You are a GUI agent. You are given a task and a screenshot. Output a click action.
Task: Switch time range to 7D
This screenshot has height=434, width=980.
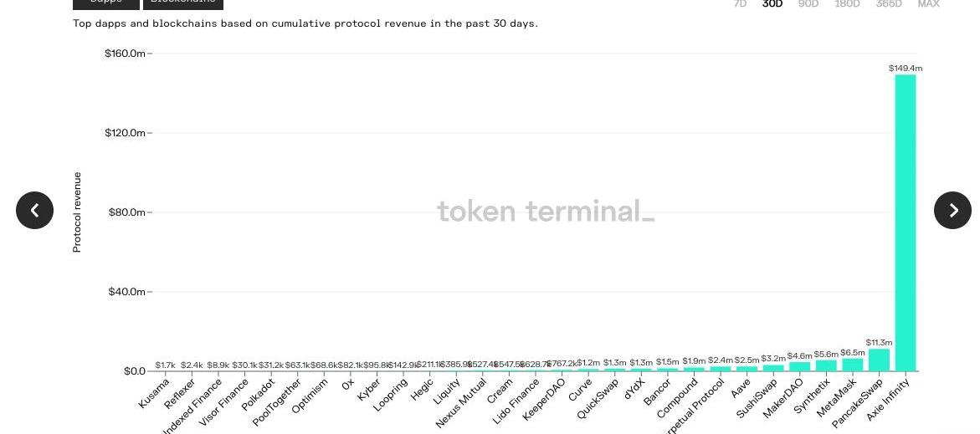740,4
